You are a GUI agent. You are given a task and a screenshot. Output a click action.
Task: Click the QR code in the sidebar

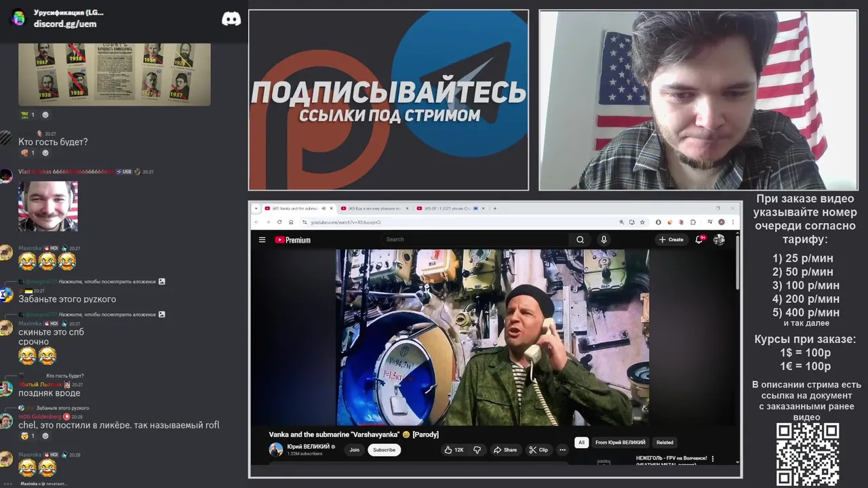pos(808,454)
